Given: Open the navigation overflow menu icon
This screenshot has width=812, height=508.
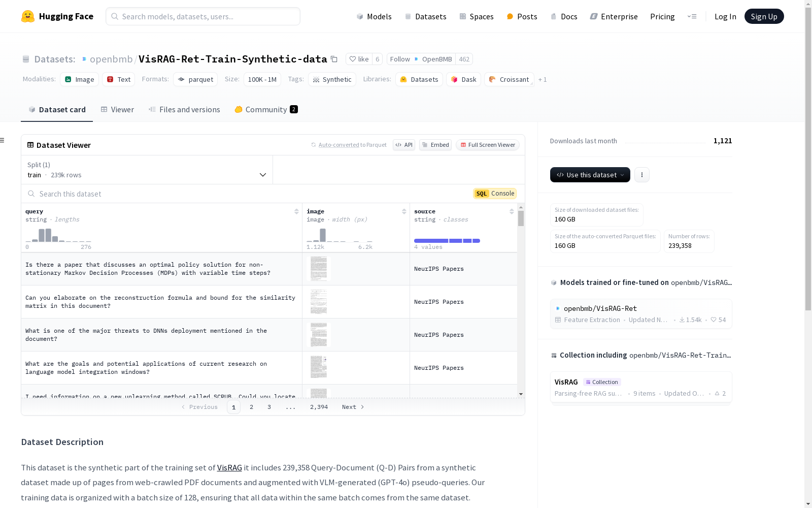Looking at the screenshot, I should point(692,16).
